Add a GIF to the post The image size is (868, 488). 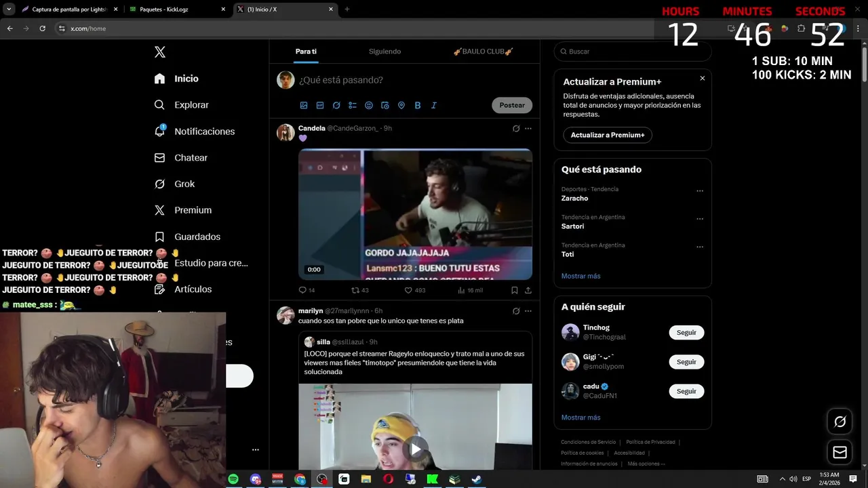pos(320,105)
